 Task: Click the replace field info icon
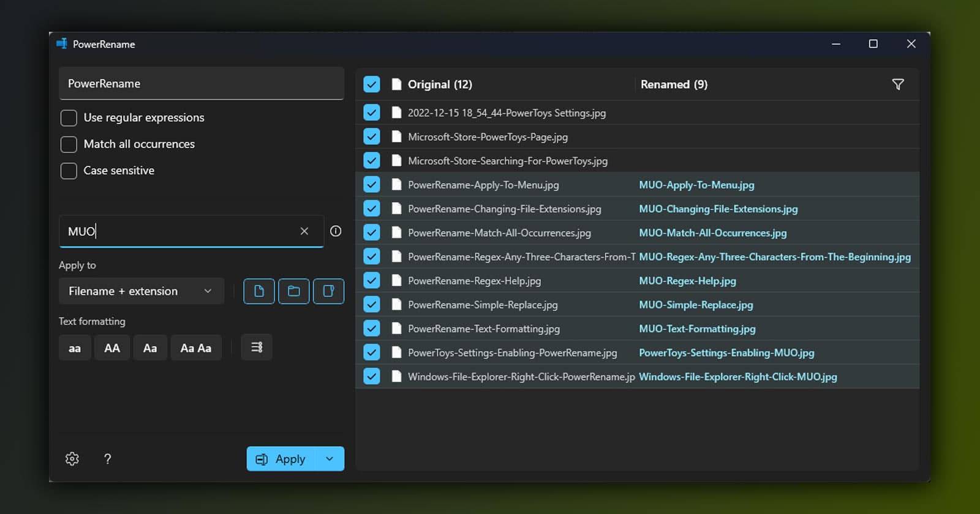click(336, 231)
